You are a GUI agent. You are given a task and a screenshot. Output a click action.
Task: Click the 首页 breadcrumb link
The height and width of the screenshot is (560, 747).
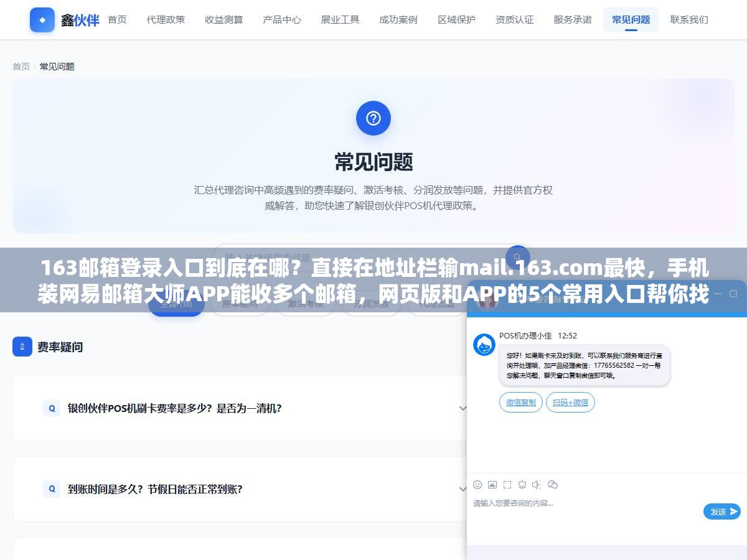tap(21, 67)
